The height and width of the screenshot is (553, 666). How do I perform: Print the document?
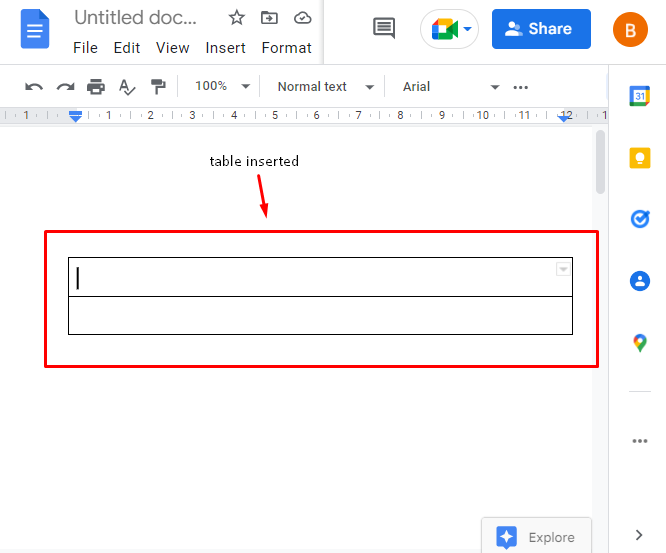[96, 87]
